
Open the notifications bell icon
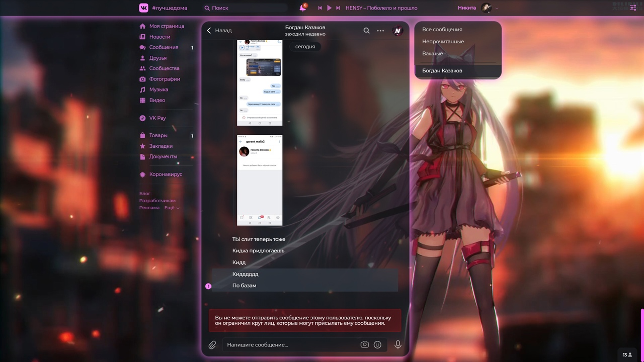(302, 8)
